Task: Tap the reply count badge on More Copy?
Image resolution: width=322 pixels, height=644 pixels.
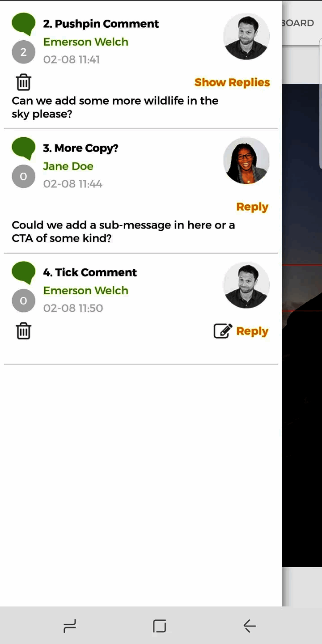Action: click(23, 176)
